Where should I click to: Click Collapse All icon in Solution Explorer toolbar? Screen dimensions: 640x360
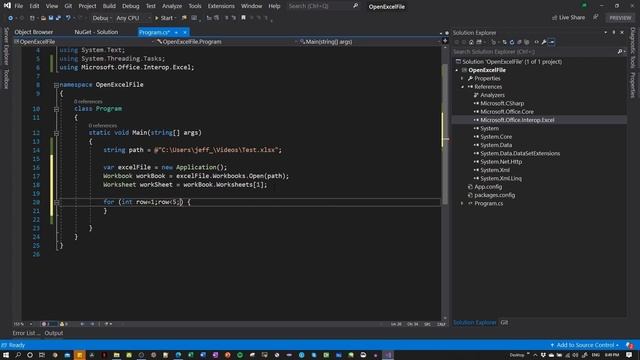click(519, 42)
